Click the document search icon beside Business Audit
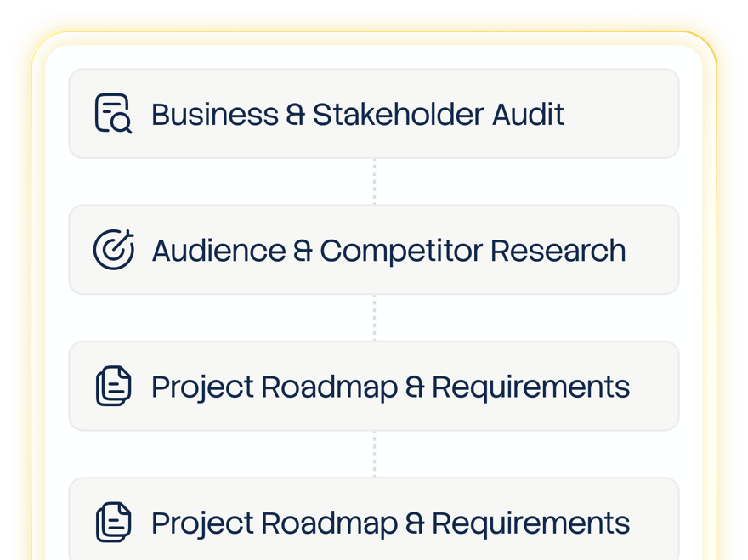 click(x=114, y=114)
